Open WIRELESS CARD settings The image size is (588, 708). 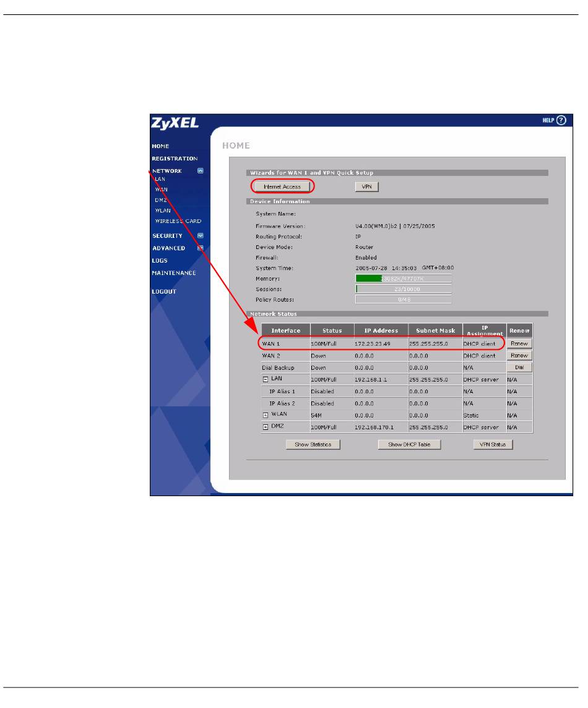click(178, 221)
